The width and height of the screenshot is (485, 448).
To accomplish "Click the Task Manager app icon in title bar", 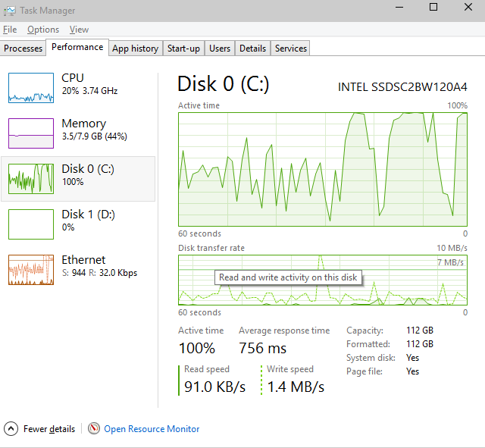I will (9, 11).
